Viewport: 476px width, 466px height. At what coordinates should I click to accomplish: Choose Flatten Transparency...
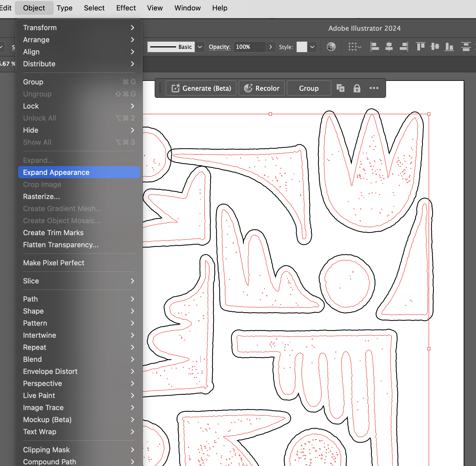79,245
